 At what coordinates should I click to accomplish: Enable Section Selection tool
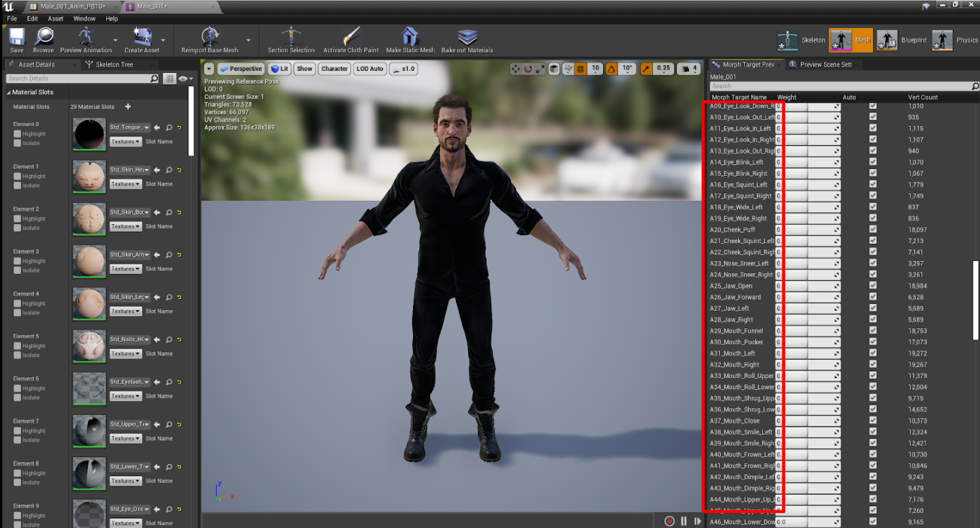291,40
